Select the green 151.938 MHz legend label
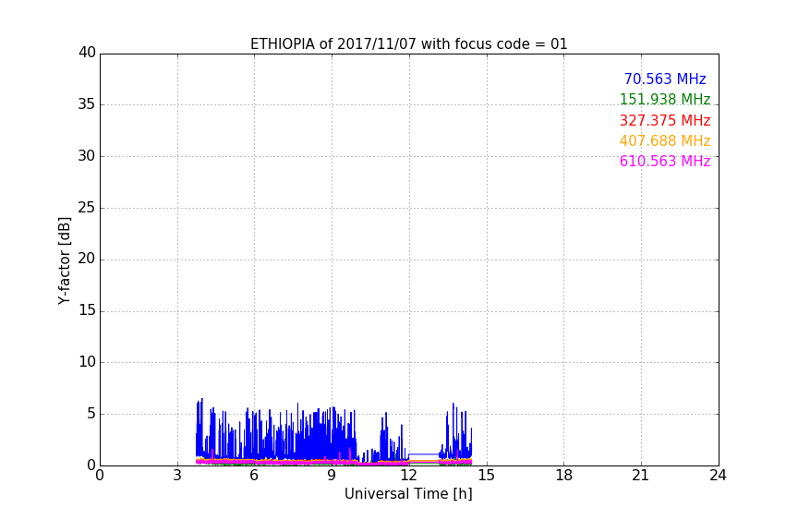 pyautogui.click(x=665, y=100)
